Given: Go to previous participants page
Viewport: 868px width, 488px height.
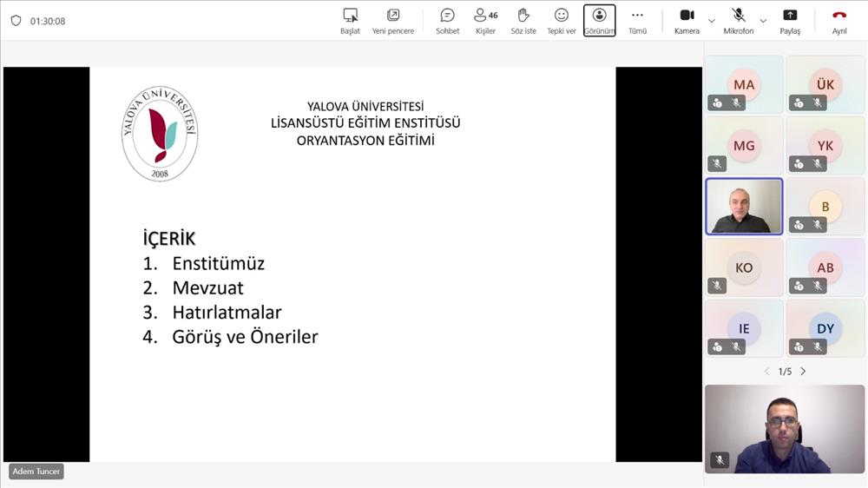Looking at the screenshot, I should point(766,372).
